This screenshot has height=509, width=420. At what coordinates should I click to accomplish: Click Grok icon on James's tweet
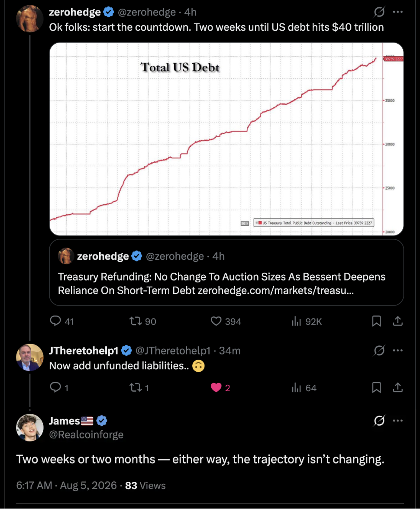pos(379,421)
